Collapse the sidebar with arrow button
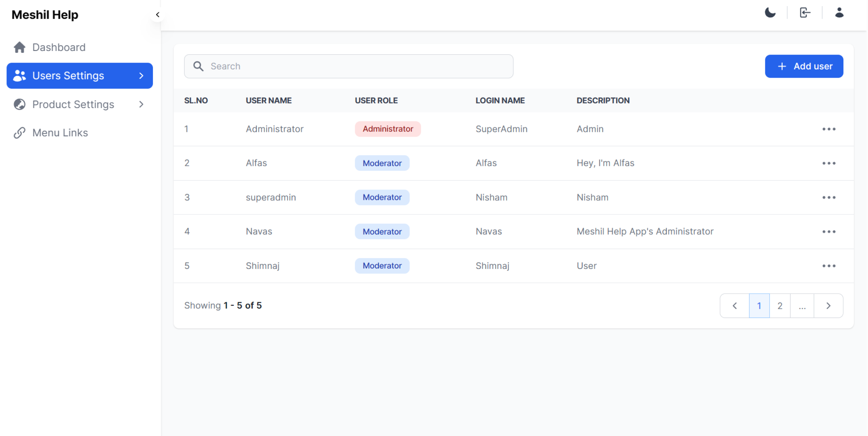Image resolution: width=868 pixels, height=436 pixels. (158, 15)
